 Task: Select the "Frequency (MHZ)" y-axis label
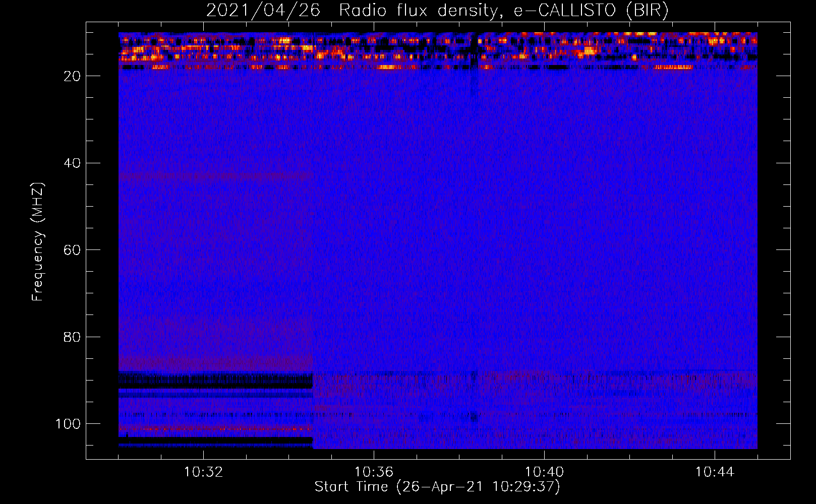point(38,242)
